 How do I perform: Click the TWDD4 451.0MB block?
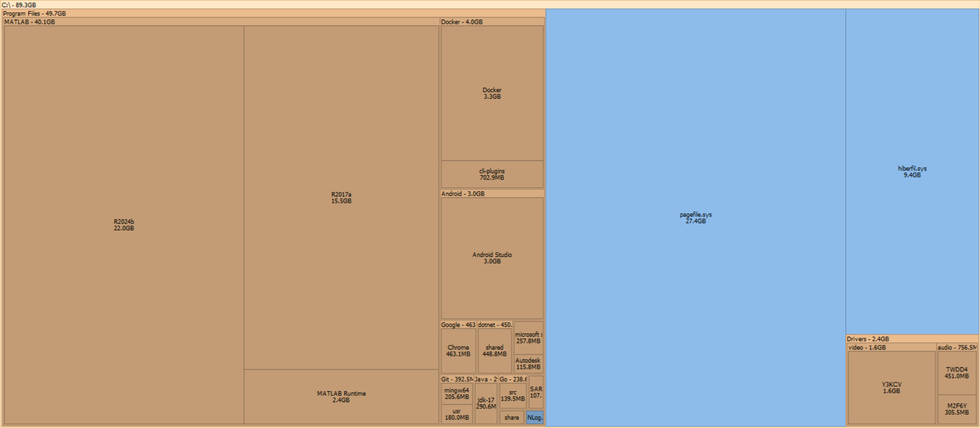(x=957, y=373)
